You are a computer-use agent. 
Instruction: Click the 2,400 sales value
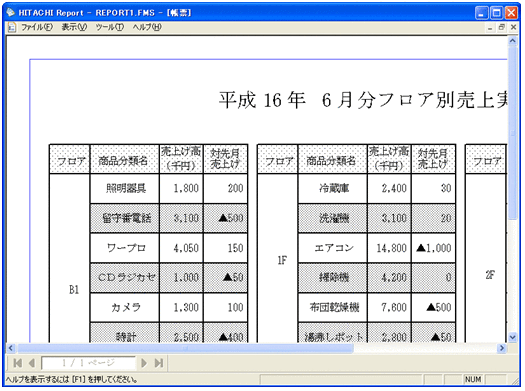point(394,188)
